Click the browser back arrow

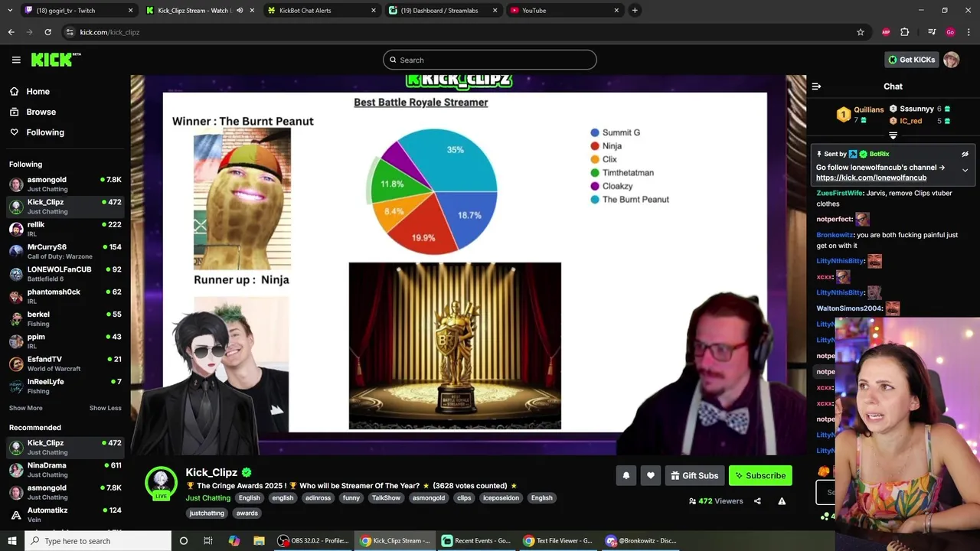[11, 32]
